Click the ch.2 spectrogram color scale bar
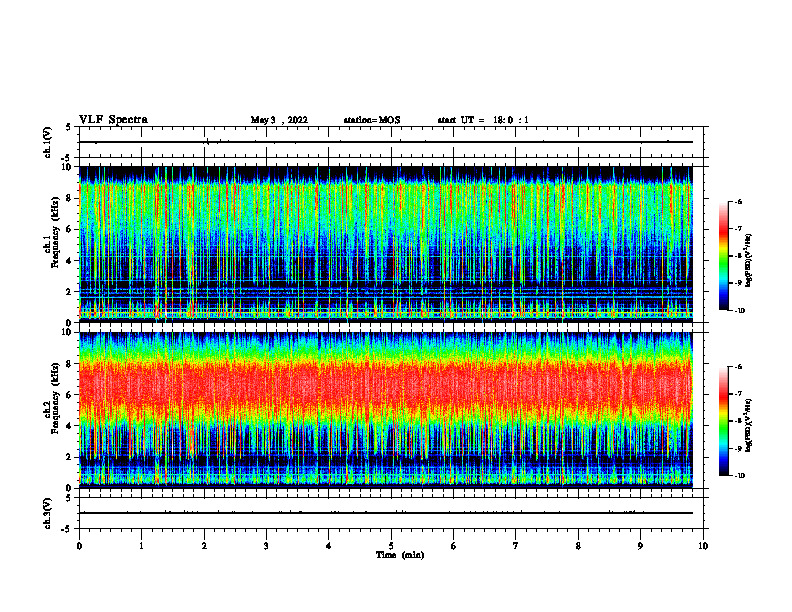The image size is (792, 612). tap(723, 421)
